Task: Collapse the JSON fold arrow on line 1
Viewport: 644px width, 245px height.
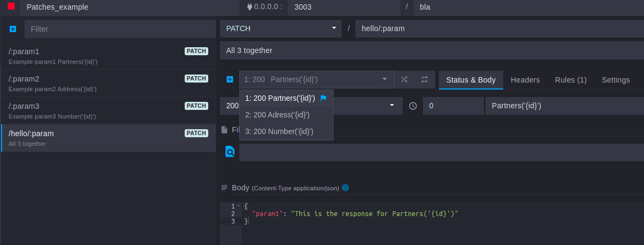Action: pos(238,206)
